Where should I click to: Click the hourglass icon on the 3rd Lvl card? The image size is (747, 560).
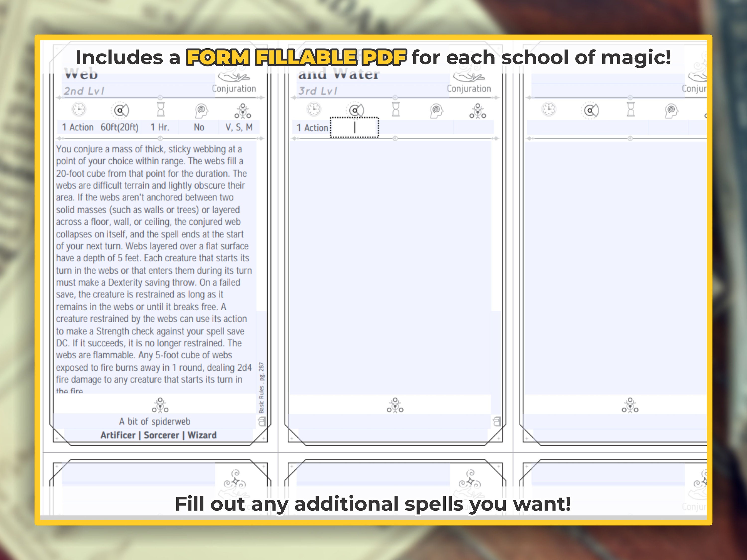pyautogui.click(x=396, y=110)
